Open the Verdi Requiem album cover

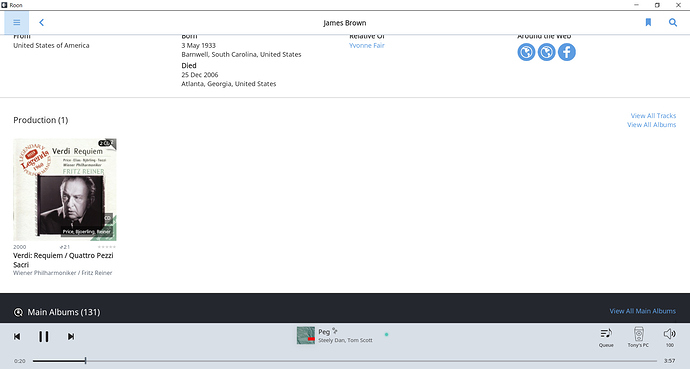65,190
